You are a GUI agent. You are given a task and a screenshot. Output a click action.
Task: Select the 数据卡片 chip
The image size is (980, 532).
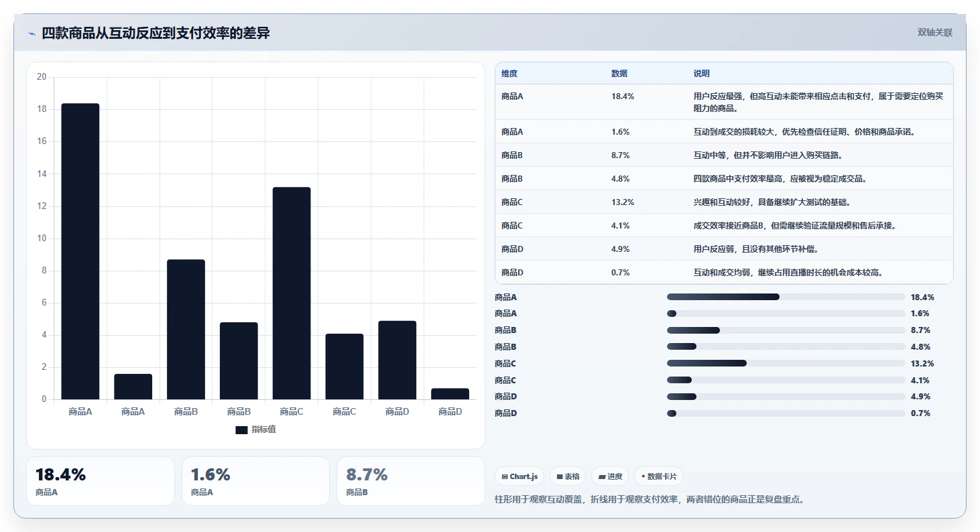pyautogui.click(x=659, y=476)
